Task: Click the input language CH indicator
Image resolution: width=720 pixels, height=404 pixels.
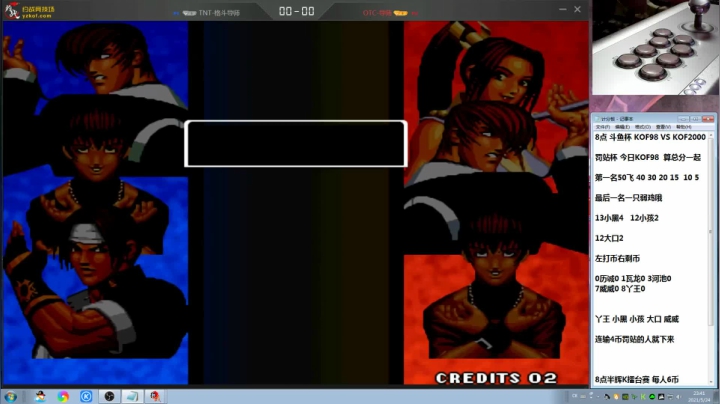Action: point(574,396)
